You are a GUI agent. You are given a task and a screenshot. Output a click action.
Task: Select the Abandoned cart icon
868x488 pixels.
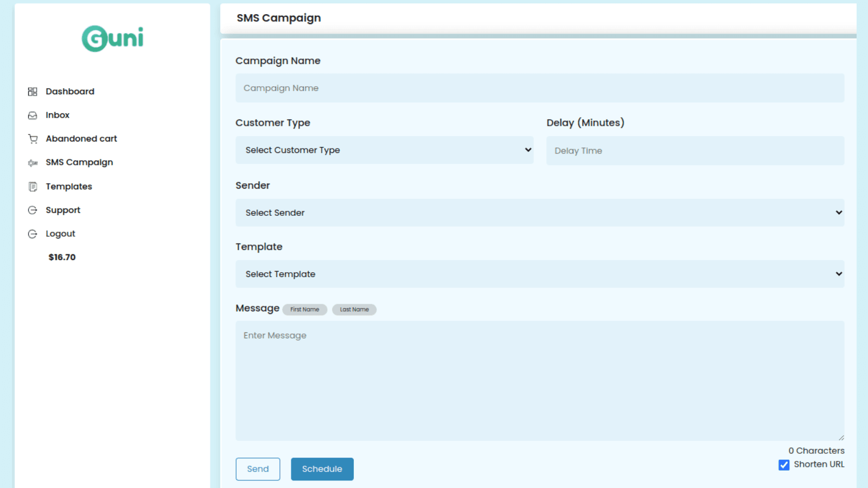click(x=33, y=138)
